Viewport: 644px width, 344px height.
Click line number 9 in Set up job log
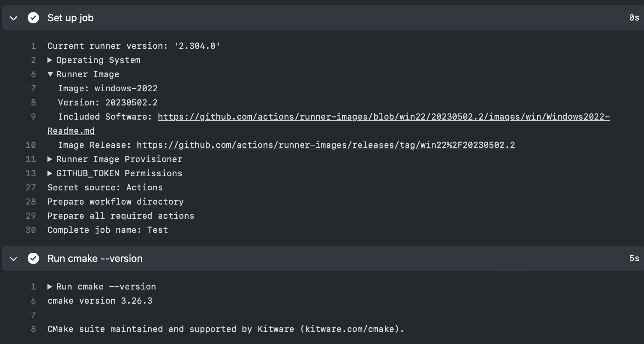tap(31, 117)
